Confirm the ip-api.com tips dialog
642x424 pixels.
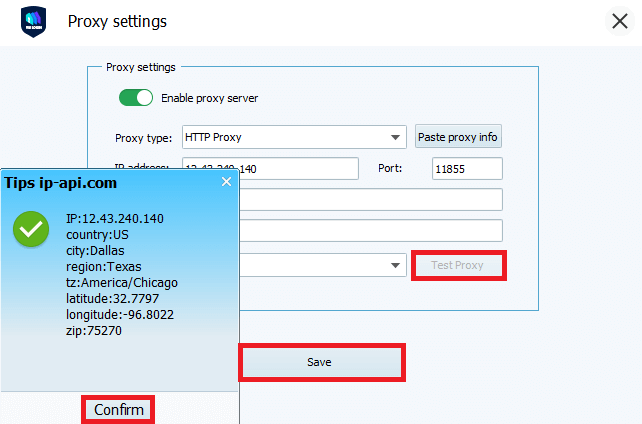coord(119,410)
